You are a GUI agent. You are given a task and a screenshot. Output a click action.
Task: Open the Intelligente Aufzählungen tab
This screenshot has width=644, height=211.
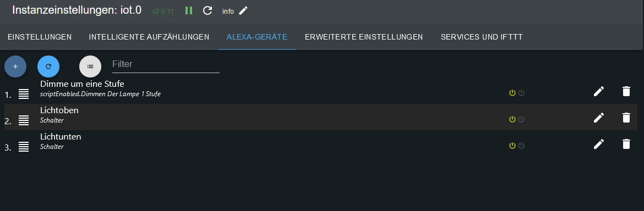tap(149, 37)
